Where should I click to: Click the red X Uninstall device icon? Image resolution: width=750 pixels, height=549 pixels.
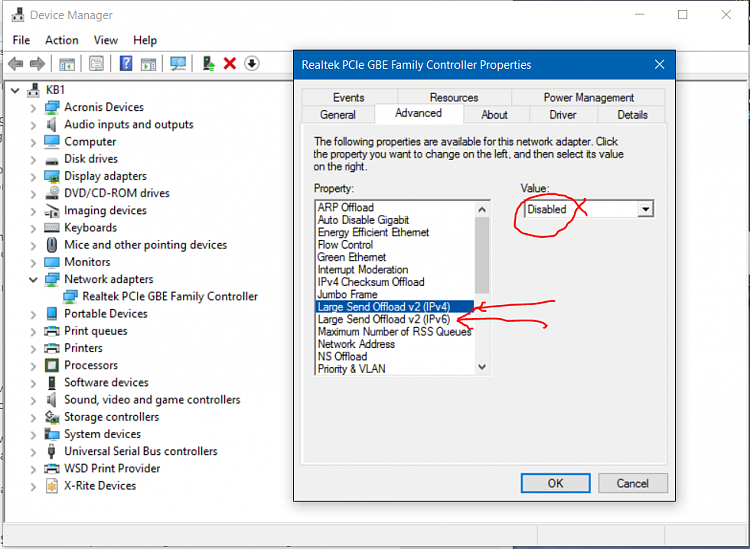point(230,63)
